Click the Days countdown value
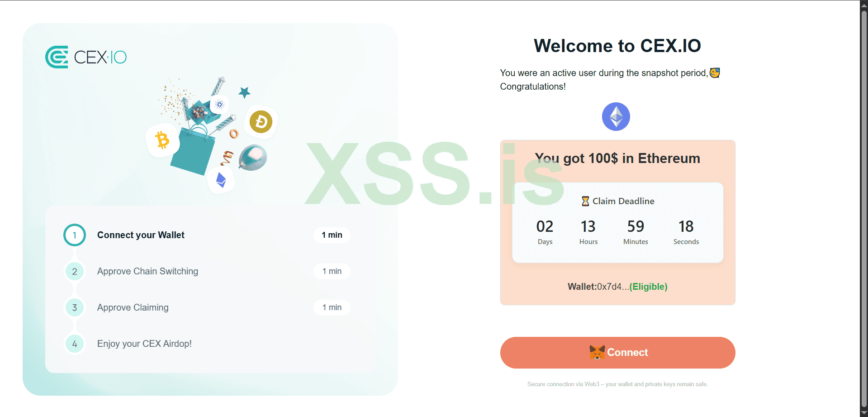 click(545, 226)
